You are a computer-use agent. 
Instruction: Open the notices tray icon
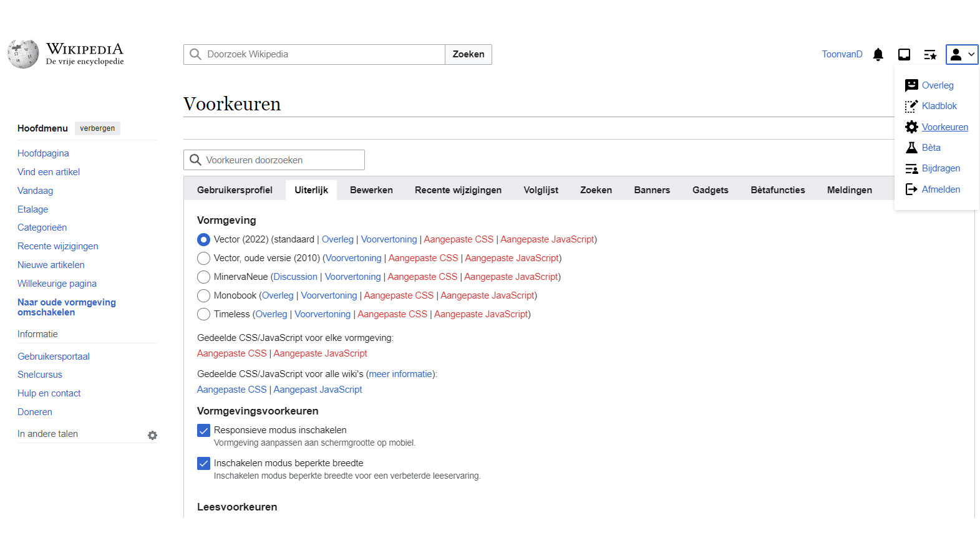[904, 55]
